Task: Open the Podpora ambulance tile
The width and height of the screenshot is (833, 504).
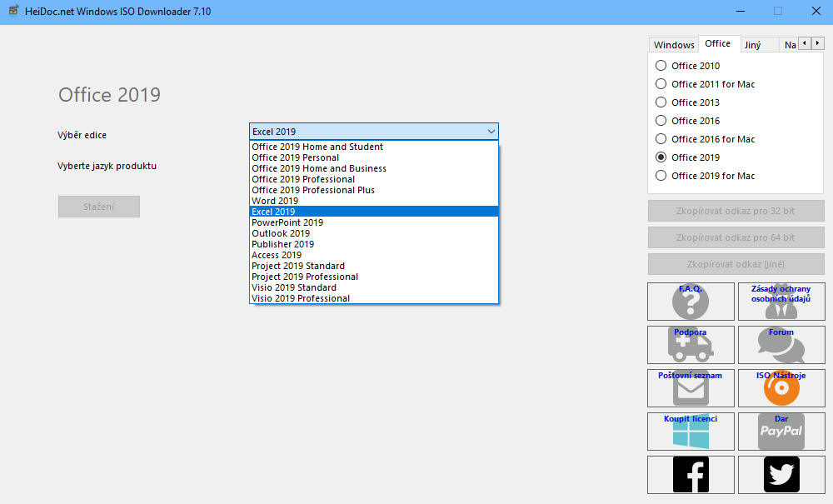Action: [x=691, y=345]
